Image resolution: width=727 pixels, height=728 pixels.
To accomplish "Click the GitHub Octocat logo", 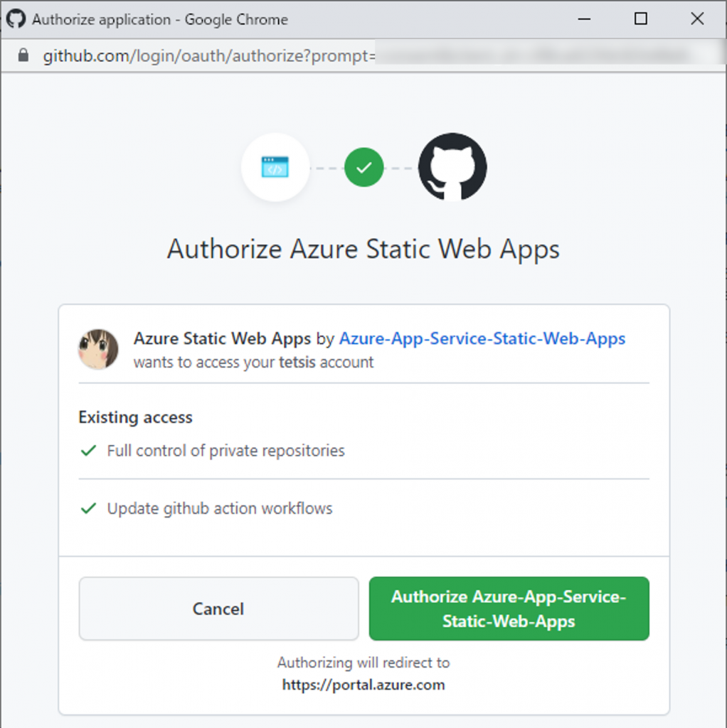I will point(452,167).
